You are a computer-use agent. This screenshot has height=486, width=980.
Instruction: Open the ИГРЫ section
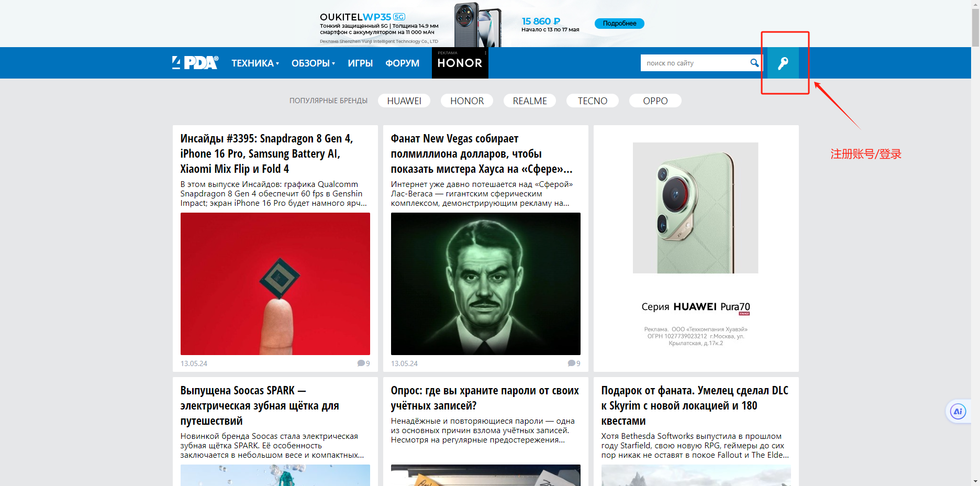click(x=360, y=63)
